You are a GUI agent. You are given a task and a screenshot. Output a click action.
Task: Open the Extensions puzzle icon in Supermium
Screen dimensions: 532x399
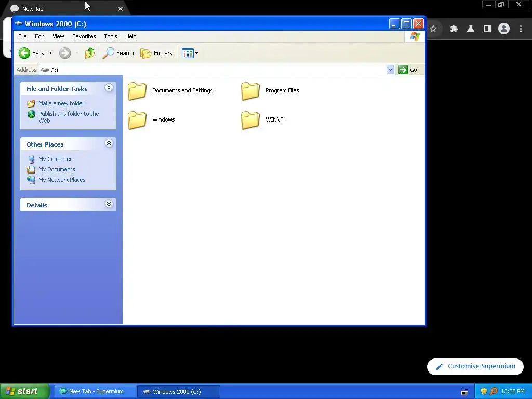tap(454, 29)
